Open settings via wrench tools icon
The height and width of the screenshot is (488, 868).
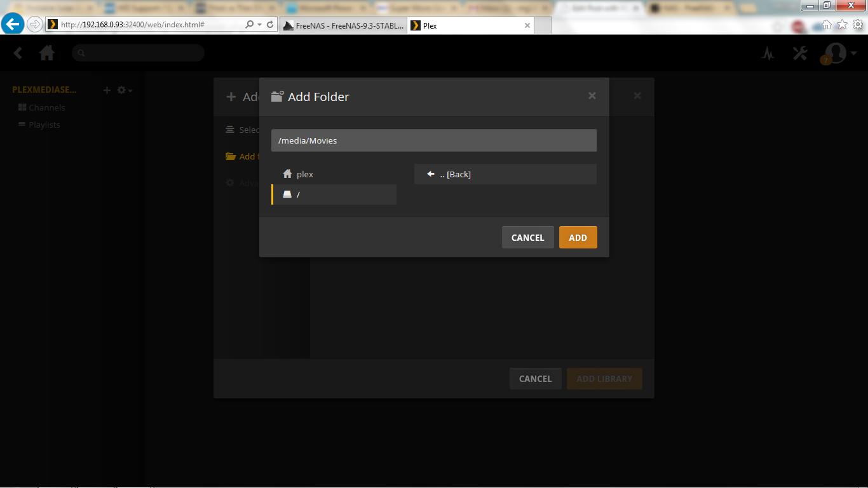[x=800, y=53]
